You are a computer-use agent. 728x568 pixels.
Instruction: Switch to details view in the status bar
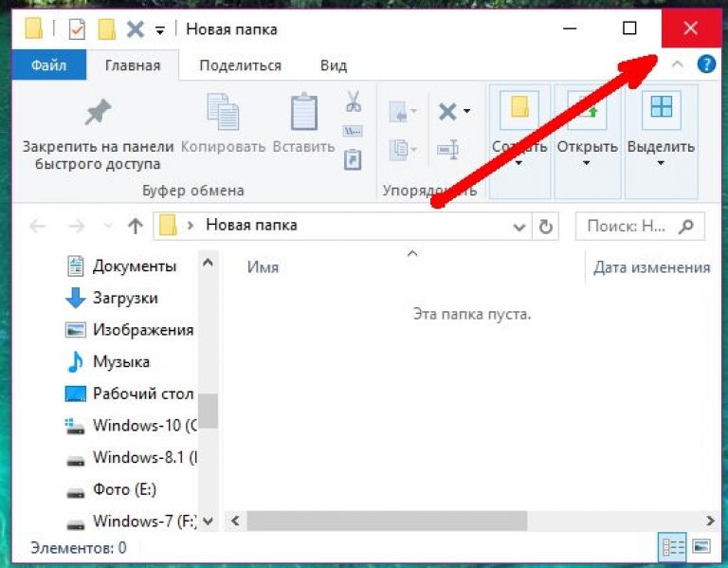click(673, 547)
